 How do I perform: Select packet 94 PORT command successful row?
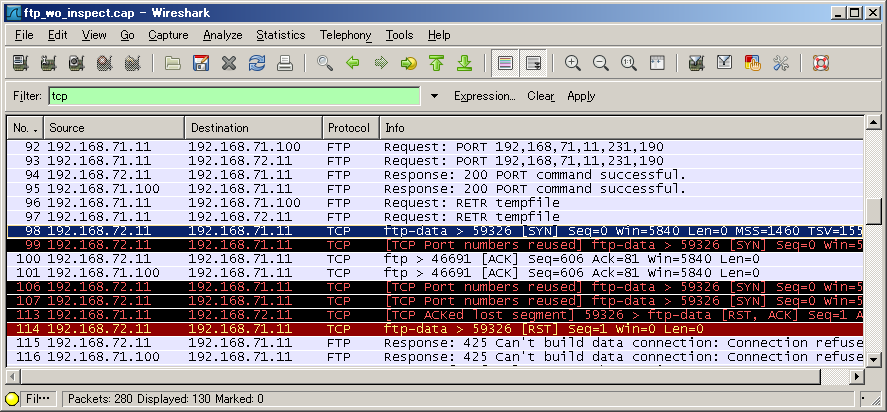[436, 175]
